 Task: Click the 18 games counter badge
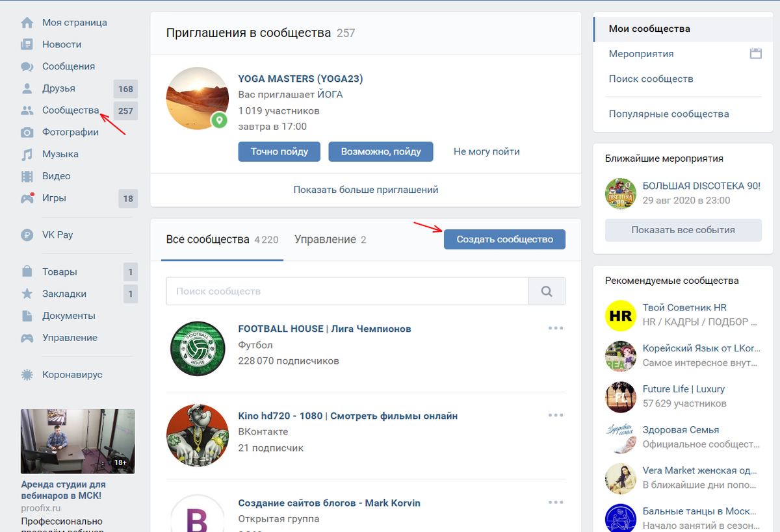pos(128,199)
